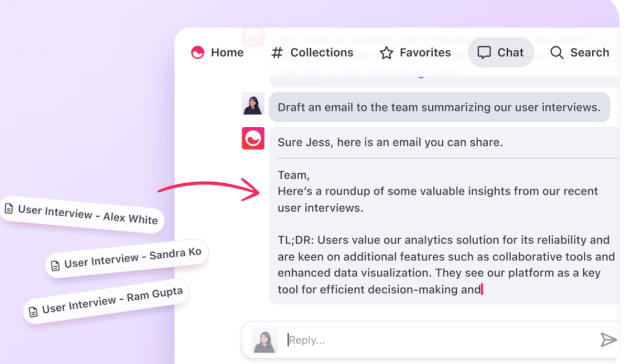
Task: Click Jess's avatar beside her message
Action: [x=253, y=104]
